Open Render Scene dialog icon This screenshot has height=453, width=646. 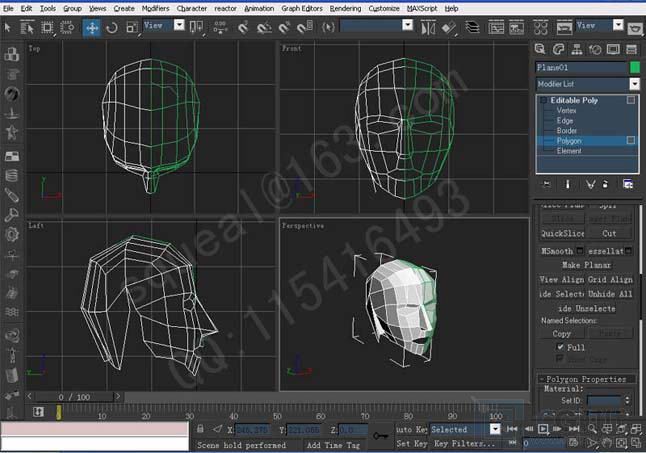pyautogui.click(x=564, y=28)
